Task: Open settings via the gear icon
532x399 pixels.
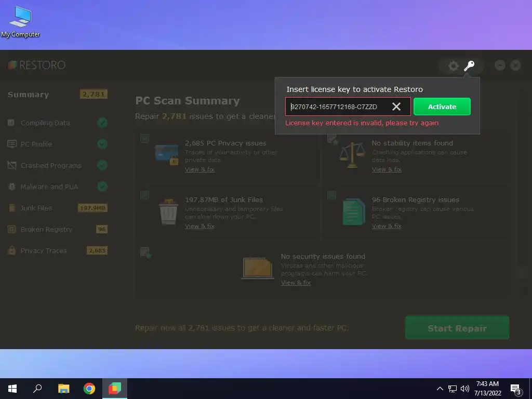Action: (x=453, y=65)
